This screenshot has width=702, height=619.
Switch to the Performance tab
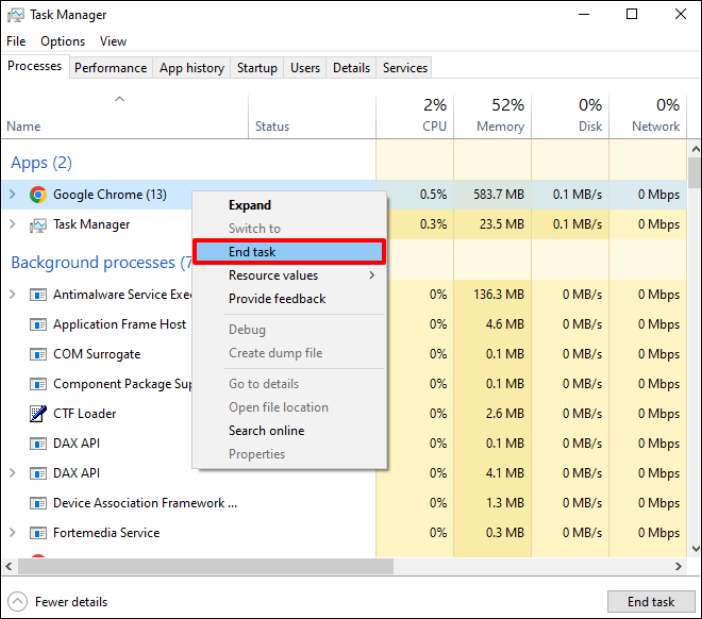pos(110,68)
